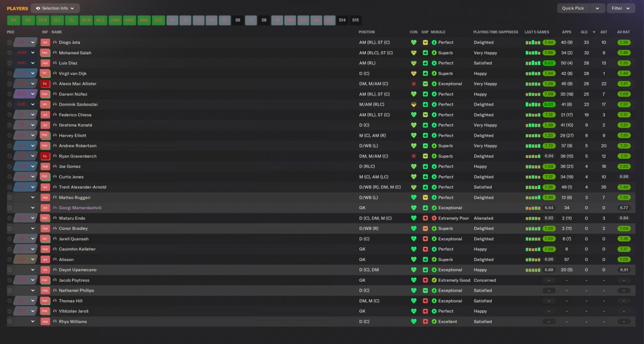
Task: Open the Filter dropdown
Action: click(x=621, y=8)
